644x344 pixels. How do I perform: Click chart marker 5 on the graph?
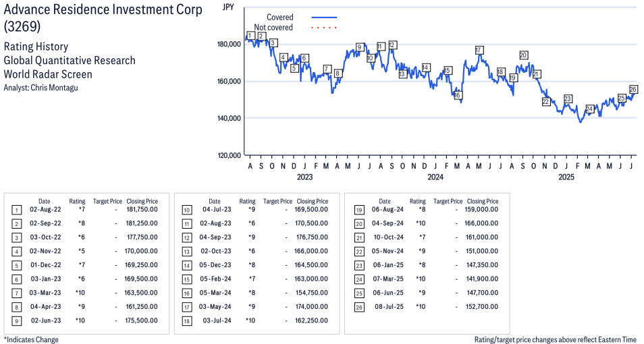(294, 68)
